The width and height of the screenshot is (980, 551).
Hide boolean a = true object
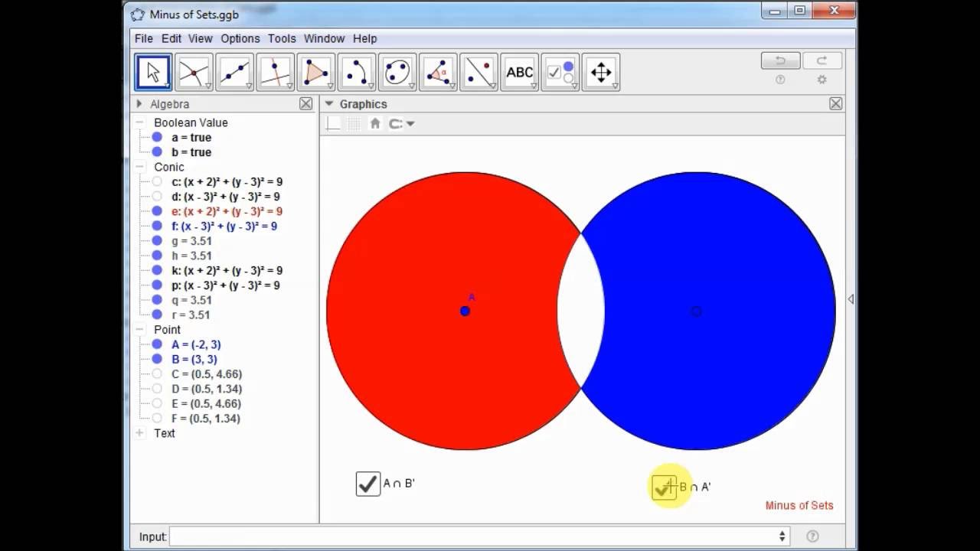157,137
